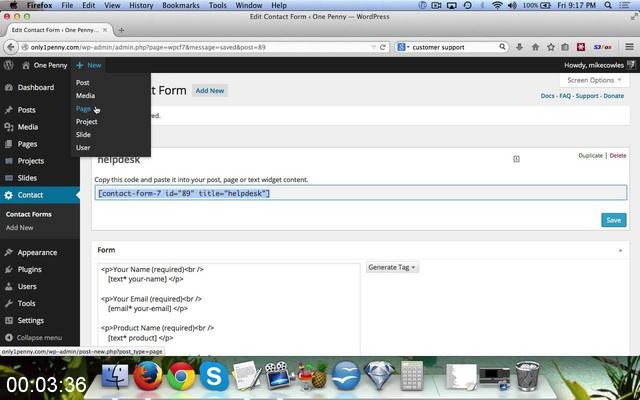
Task: Open the Firefox hamburger menu
Action: (x=629, y=47)
